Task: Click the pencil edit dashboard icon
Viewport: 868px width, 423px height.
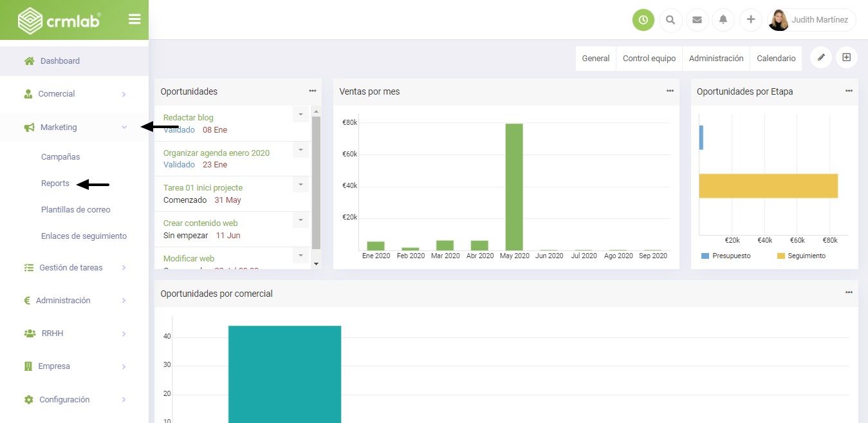Action: (821, 57)
